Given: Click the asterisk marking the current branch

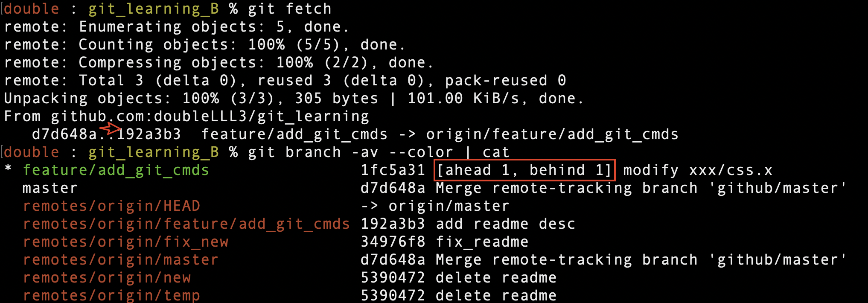Looking at the screenshot, I should coord(8,169).
